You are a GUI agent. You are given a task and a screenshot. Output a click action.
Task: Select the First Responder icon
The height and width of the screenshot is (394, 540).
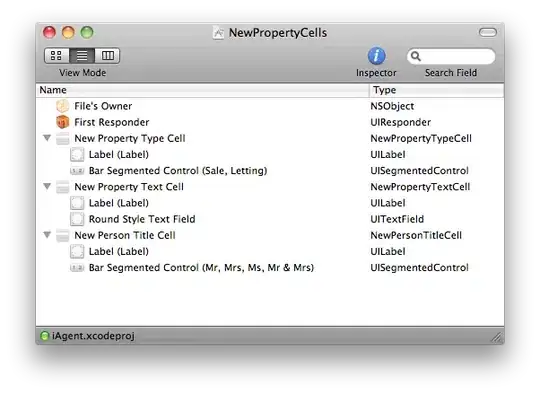63,122
